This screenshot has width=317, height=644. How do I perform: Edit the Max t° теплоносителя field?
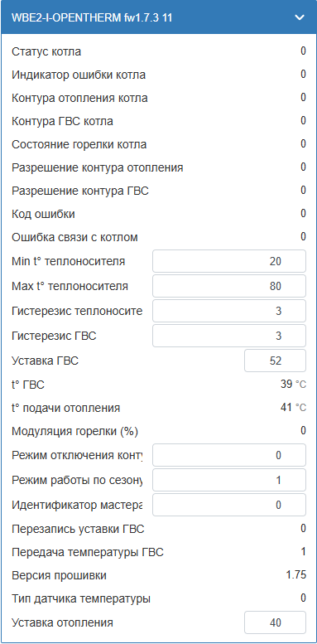coord(229,286)
